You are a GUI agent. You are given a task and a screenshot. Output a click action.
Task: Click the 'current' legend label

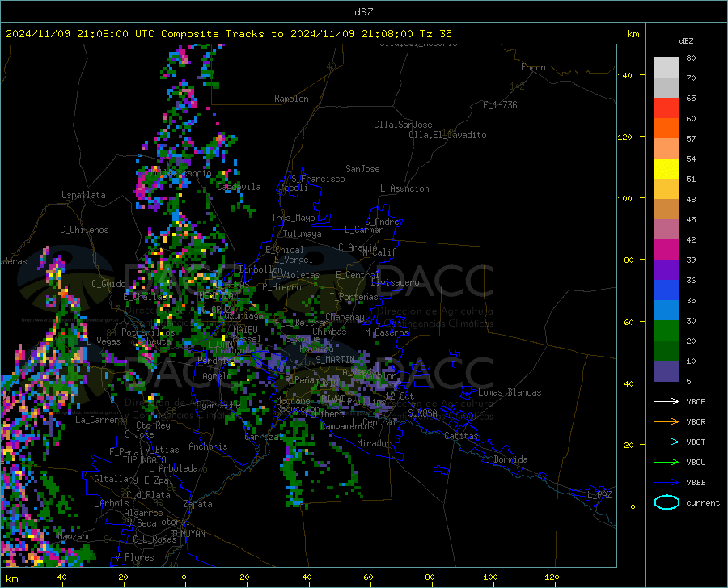coord(703,502)
